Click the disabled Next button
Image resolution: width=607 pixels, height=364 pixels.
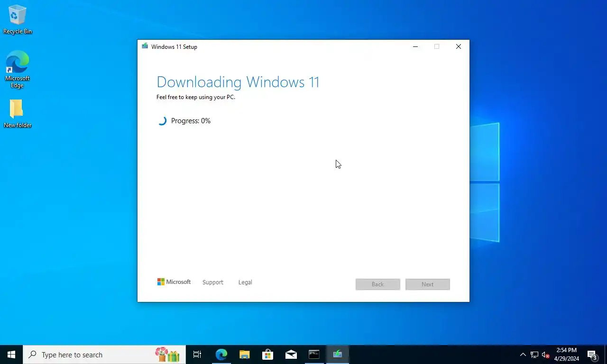click(x=428, y=284)
